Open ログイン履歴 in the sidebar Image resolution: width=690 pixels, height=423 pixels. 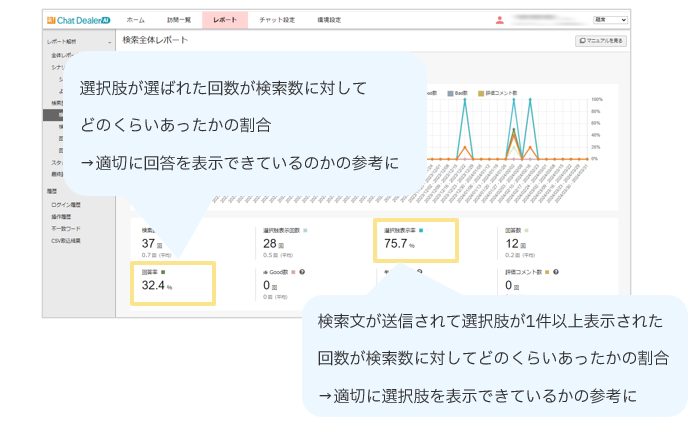pyautogui.click(x=65, y=203)
